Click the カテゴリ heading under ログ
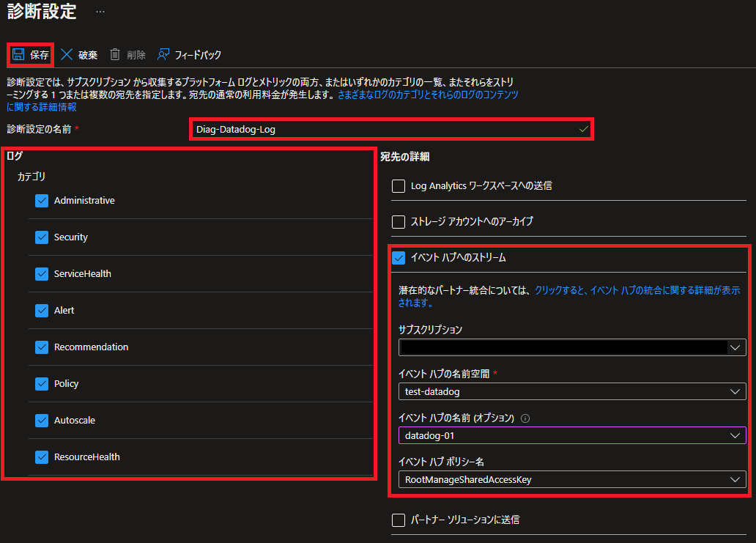Screen dimensions: 756x543 [x=31, y=177]
